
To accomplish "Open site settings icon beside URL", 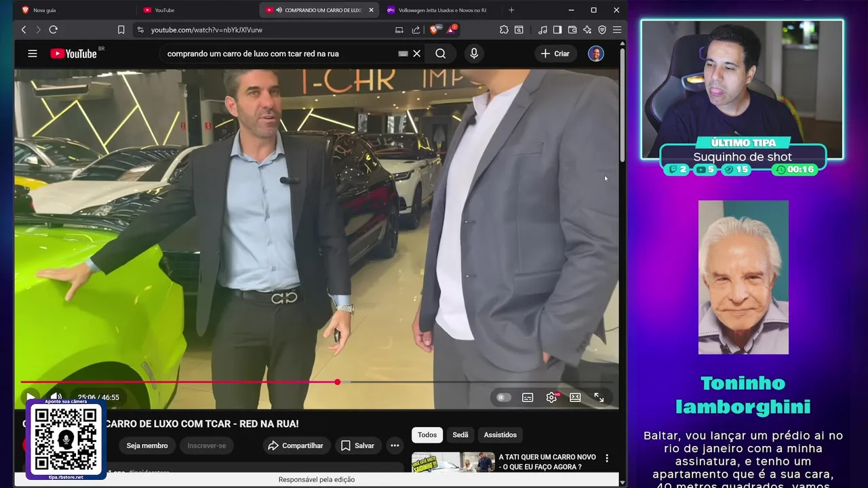I will click(x=140, y=30).
